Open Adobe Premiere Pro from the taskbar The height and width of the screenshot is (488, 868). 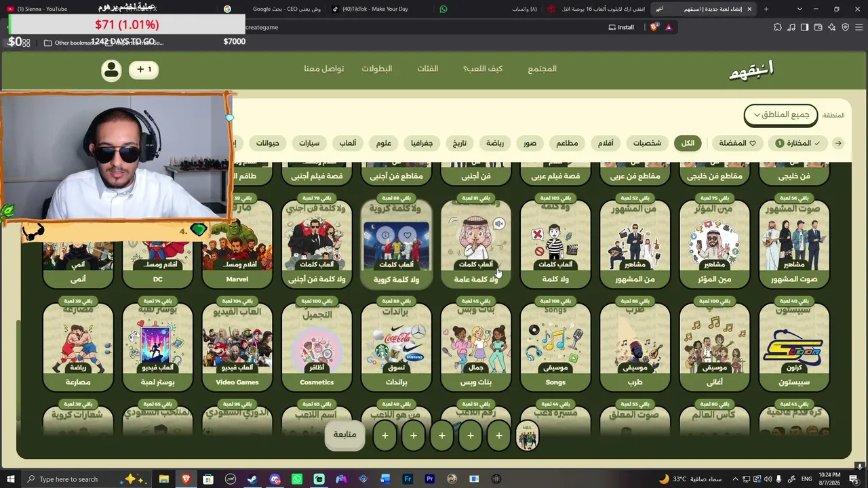(430, 479)
